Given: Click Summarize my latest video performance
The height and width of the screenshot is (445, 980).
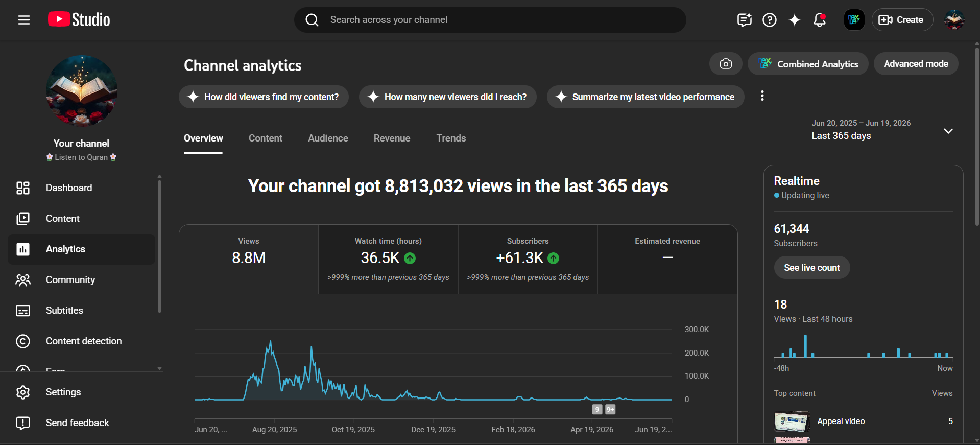Looking at the screenshot, I should (646, 97).
